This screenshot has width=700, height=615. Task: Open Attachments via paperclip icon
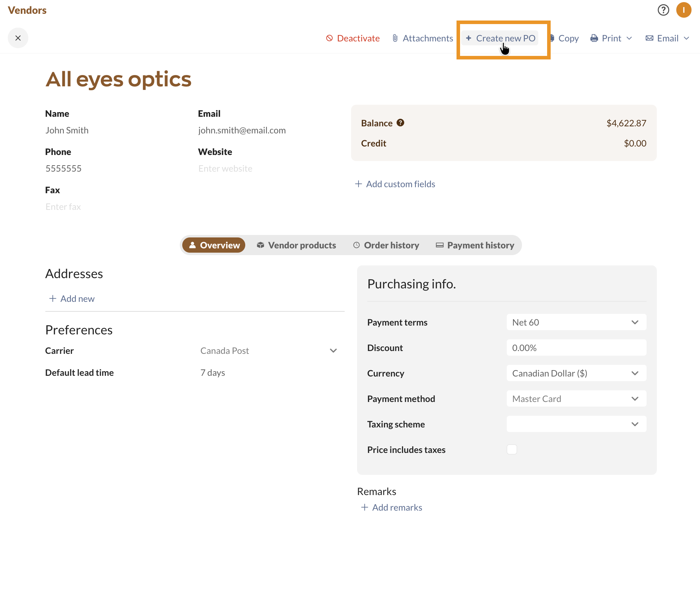395,38
